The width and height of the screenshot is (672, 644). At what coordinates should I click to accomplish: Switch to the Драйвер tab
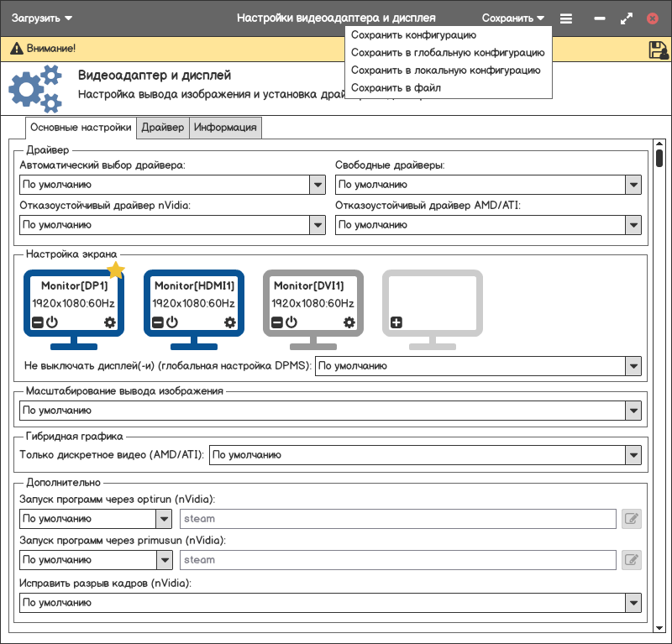tap(162, 128)
